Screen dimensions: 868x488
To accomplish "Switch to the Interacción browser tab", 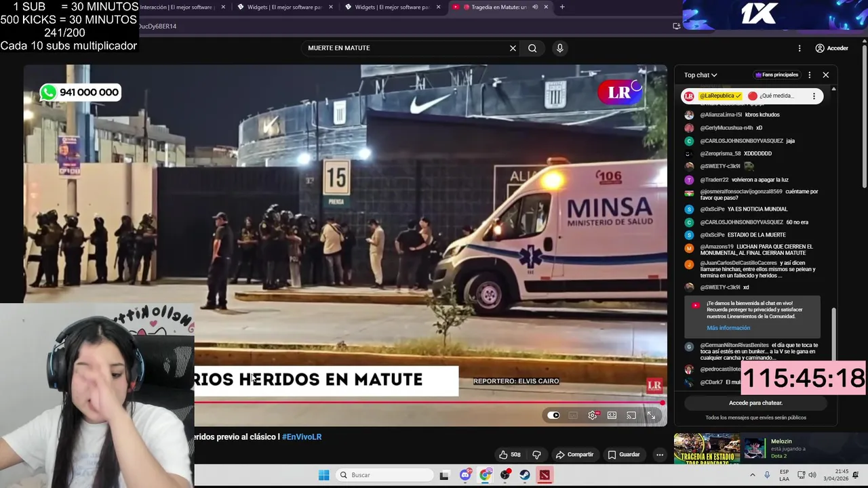I will pyautogui.click(x=180, y=7).
